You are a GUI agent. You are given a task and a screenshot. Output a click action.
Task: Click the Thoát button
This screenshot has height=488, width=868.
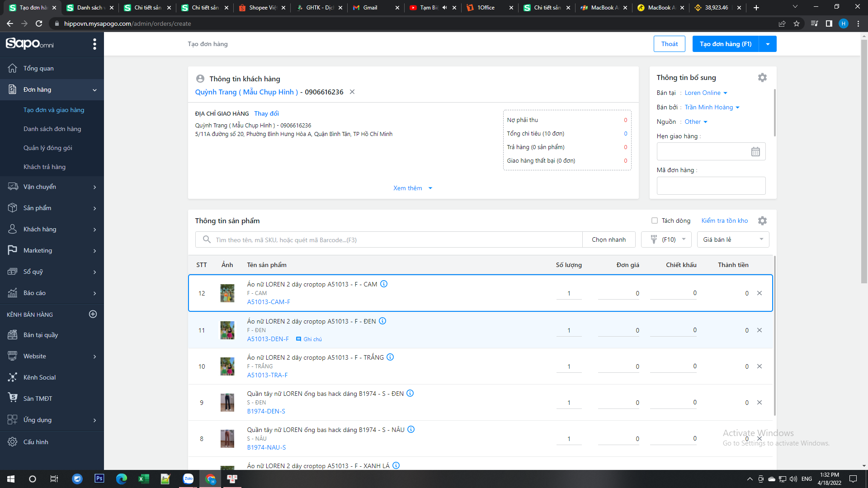[669, 44]
